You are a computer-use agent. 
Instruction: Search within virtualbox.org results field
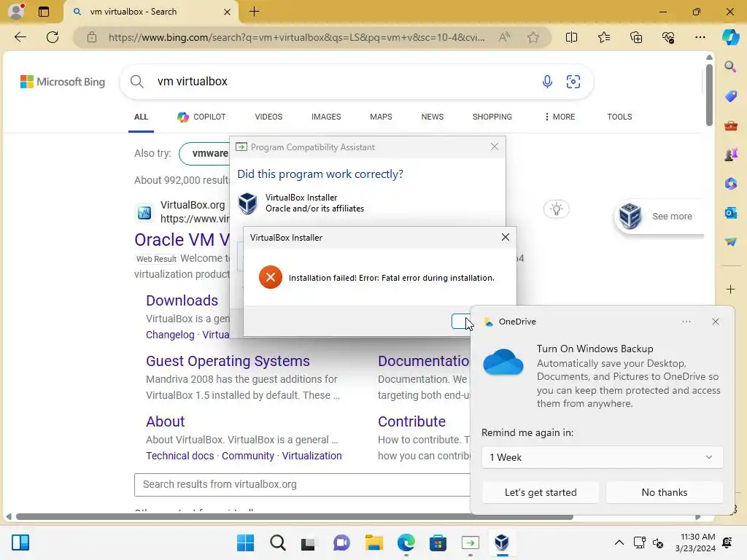(302, 484)
